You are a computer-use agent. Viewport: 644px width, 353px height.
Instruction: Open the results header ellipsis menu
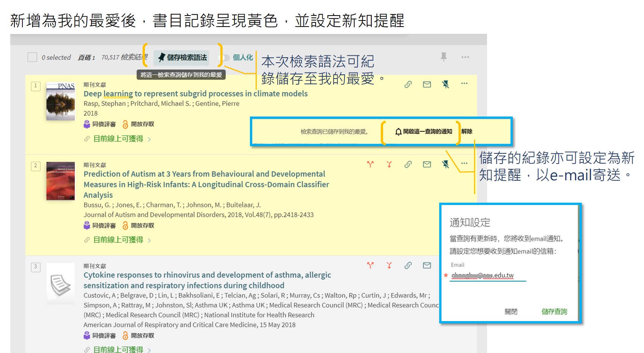coord(465,57)
